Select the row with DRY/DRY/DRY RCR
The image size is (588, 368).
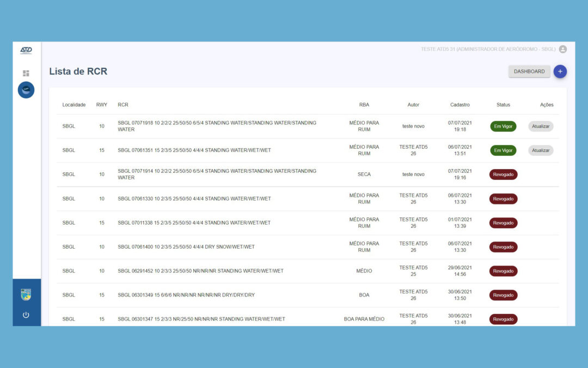pos(186,295)
